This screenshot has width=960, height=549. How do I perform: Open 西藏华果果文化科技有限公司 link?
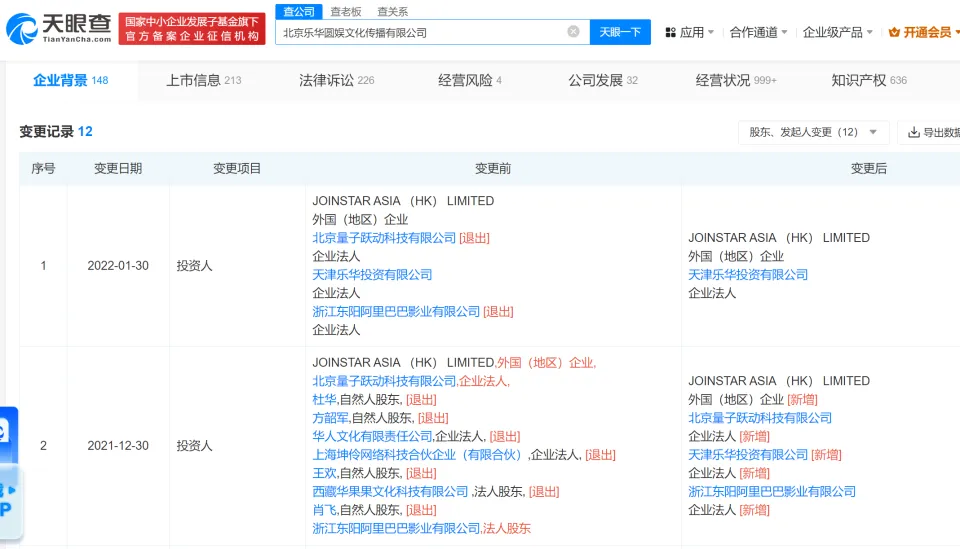click(x=390, y=491)
